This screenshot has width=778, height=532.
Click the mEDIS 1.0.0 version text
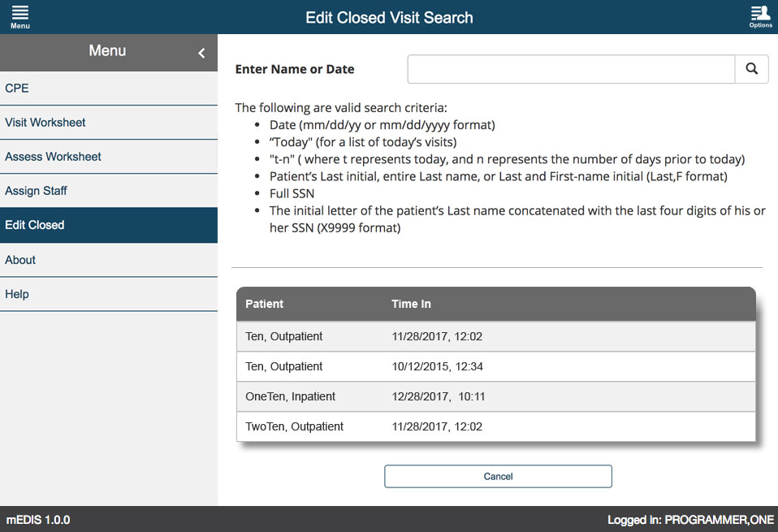click(38, 520)
